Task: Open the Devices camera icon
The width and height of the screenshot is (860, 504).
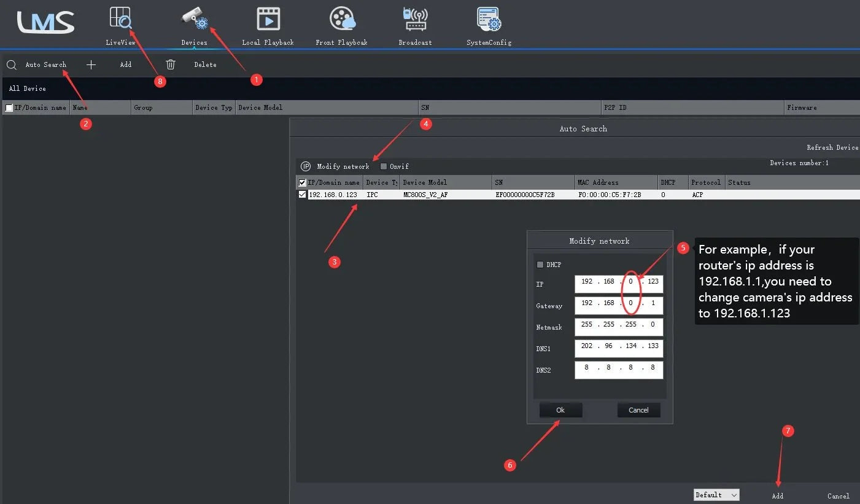Action: pyautogui.click(x=195, y=18)
